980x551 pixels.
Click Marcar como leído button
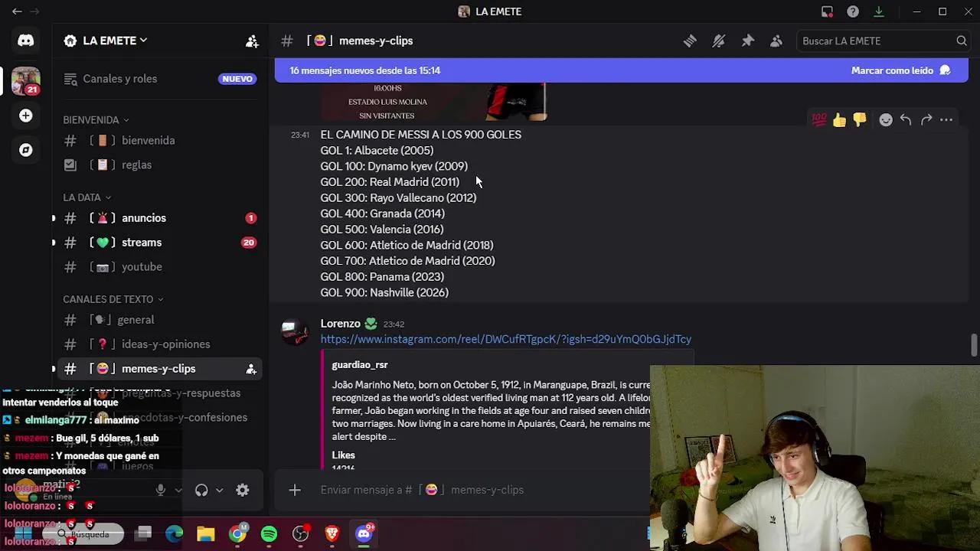pos(900,70)
